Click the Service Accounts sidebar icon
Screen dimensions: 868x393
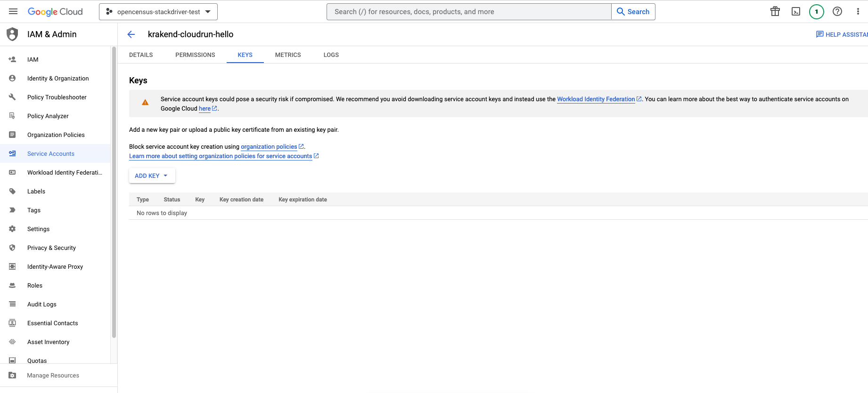click(12, 153)
